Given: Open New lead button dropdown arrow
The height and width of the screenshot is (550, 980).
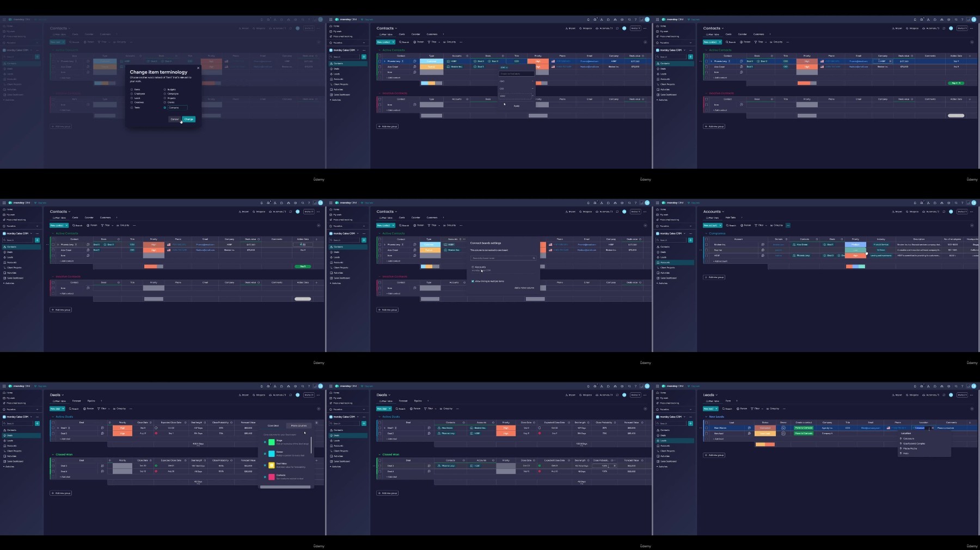Looking at the screenshot, I should coord(716,409).
